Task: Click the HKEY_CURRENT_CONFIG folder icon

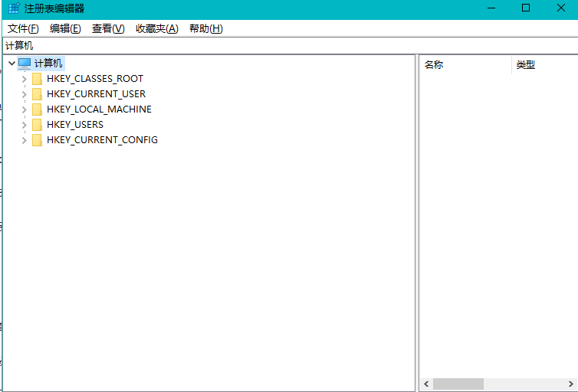Action: [x=37, y=140]
